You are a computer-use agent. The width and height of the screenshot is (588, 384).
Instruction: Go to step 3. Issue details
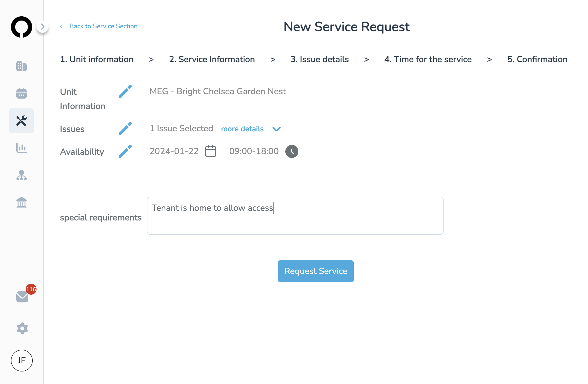(x=320, y=59)
